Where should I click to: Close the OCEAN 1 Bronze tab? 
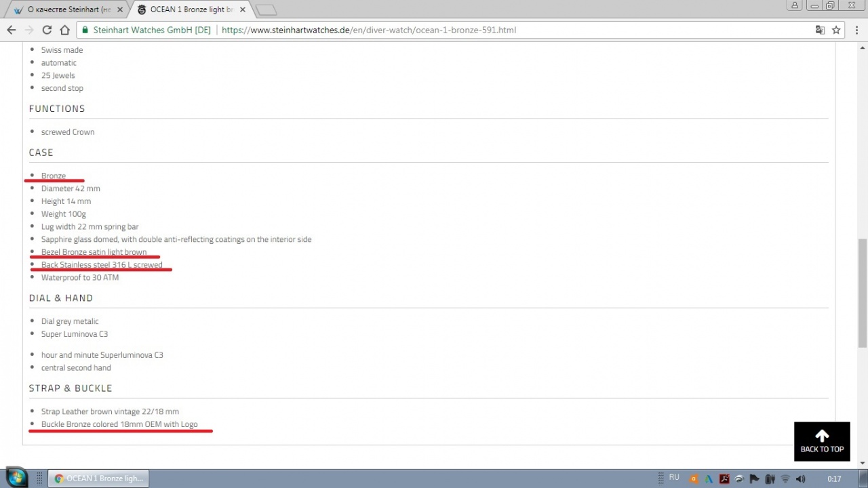242,9
